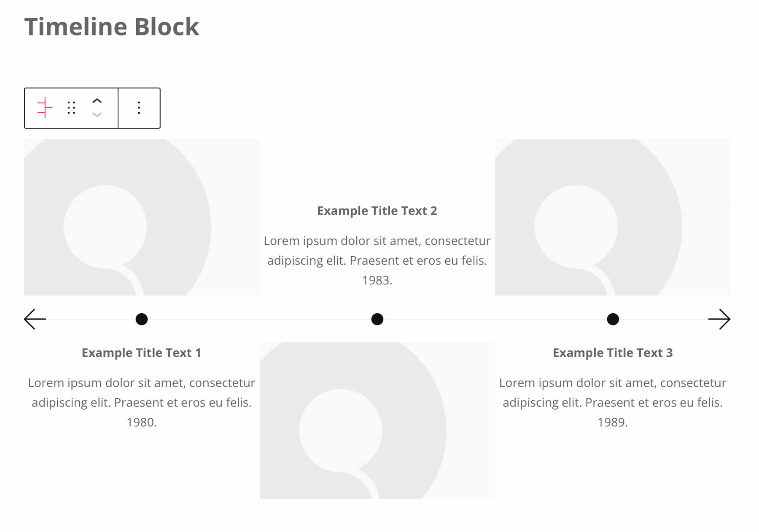This screenshot has width=759, height=532.
Task: Select the 1983 timeline marker dot
Action: [x=377, y=319]
